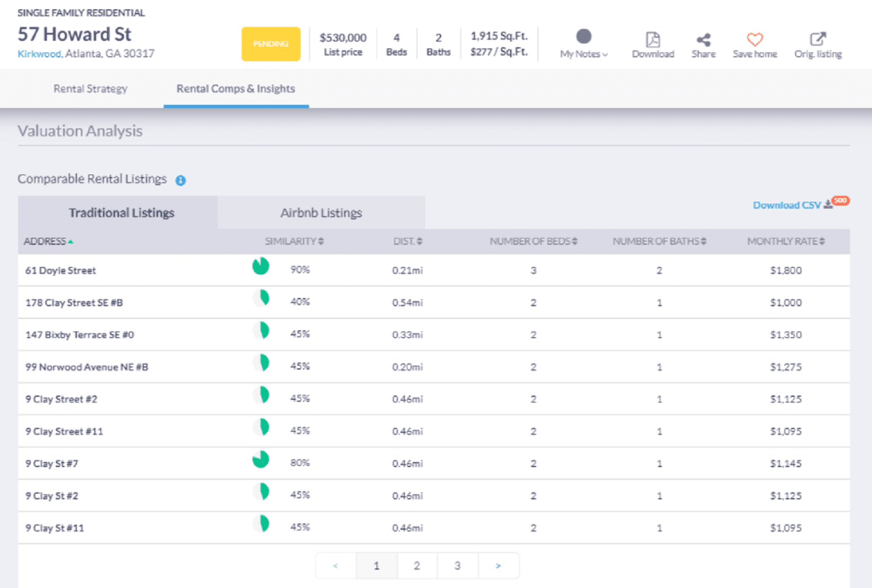Click the download icon next to Download CSV
Viewport: 872px width, 588px height.
pyautogui.click(x=828, y=205)
